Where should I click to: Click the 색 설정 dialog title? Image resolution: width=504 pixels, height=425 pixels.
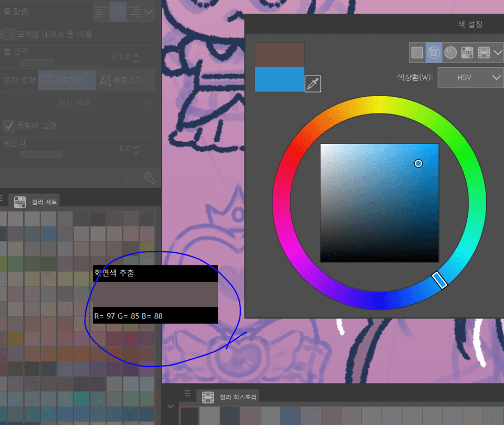tap(470, 25)
